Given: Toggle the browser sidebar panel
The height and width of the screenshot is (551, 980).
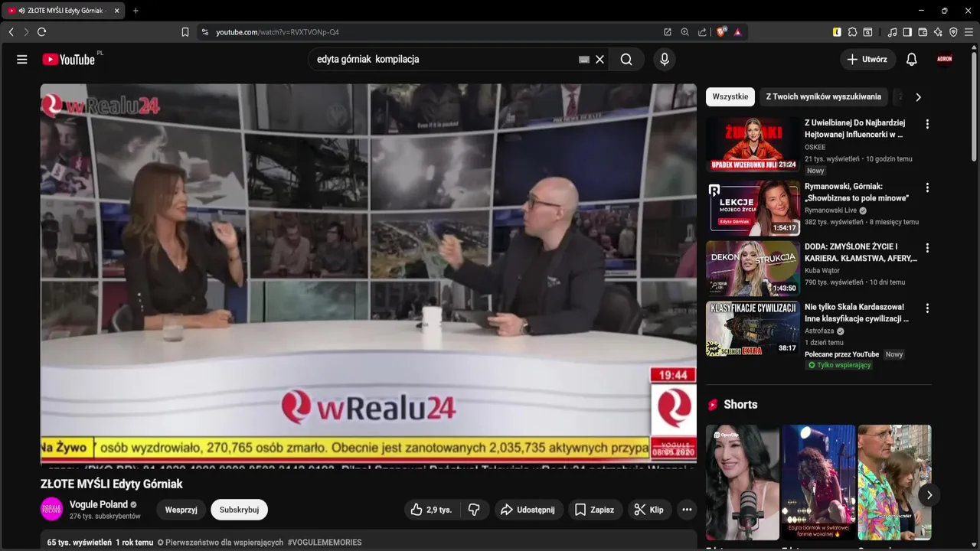Looking at the screenshot, I should 907,32.
